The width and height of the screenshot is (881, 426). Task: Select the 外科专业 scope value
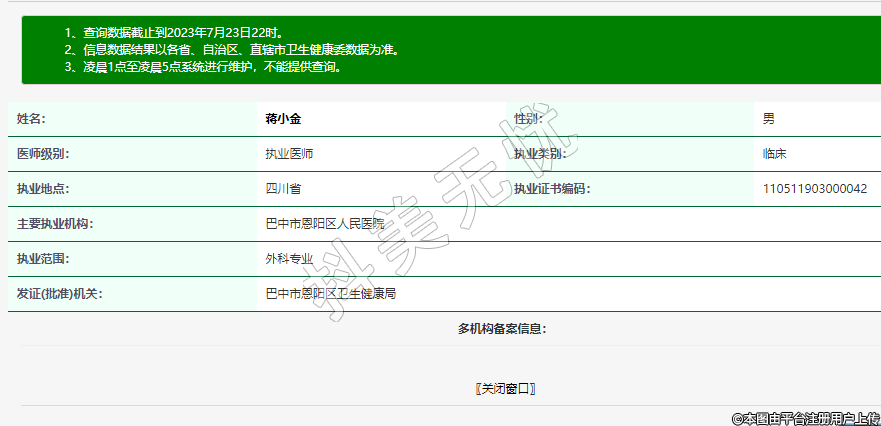pos(289,259)
